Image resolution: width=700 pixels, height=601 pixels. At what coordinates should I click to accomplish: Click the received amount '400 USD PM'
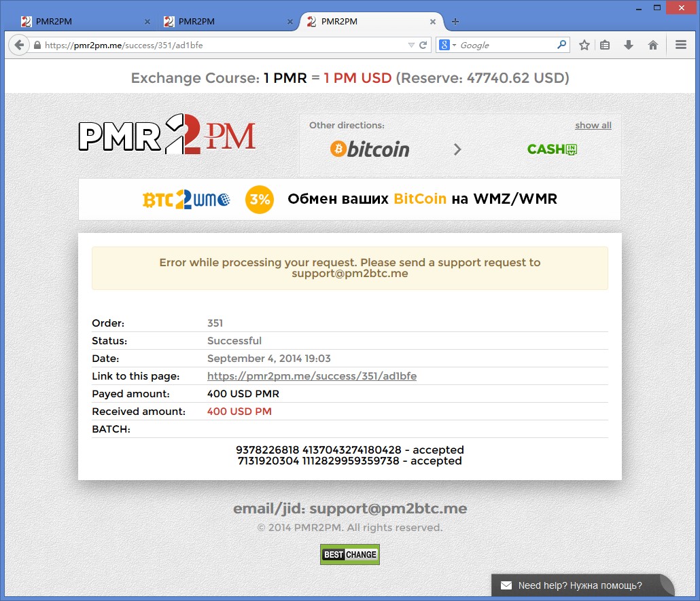239,412
